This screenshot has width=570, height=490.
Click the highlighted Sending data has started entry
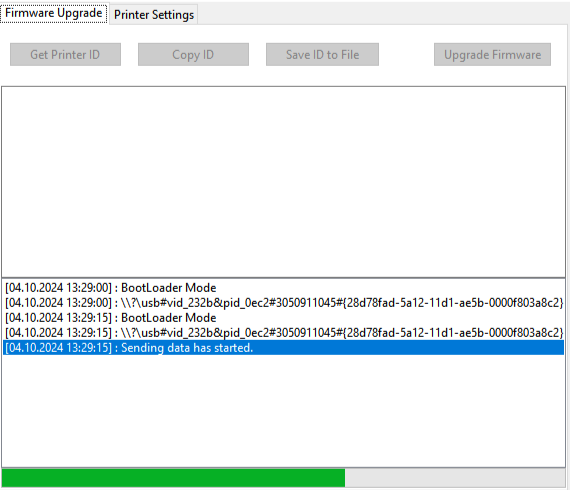(284, 348)
